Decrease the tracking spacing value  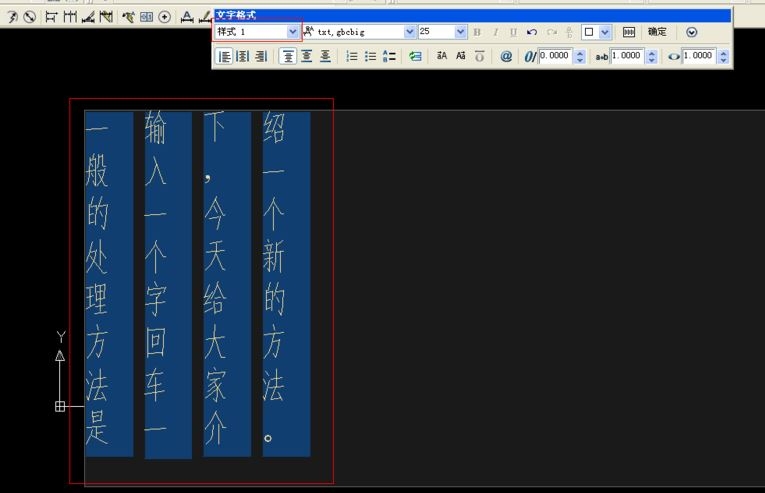click(x=651, y=60)
